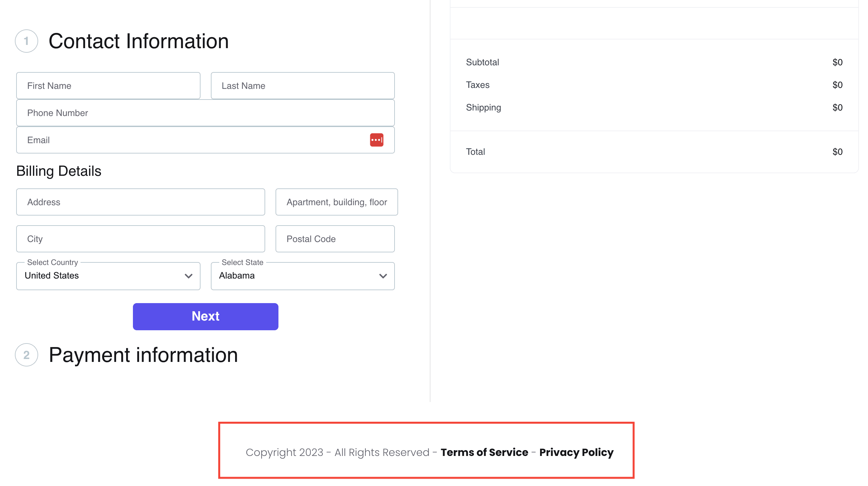
Task: Focus the First Name field
Action: point(108,86)
